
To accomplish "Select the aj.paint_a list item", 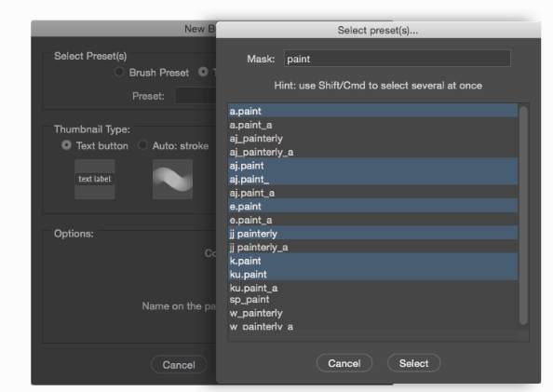I will (x=372, y=193).
